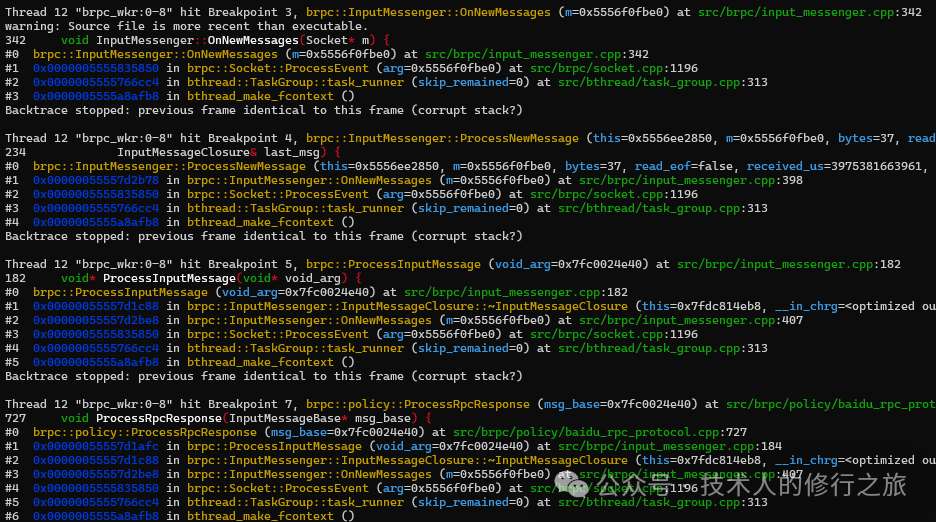The height and width of the screenshot is (522, 936).
Task: Click "bthread_make_fcontext" in frame #3 under Breakpoint 3
Action: pyautogui.click(x=260, y=96)
